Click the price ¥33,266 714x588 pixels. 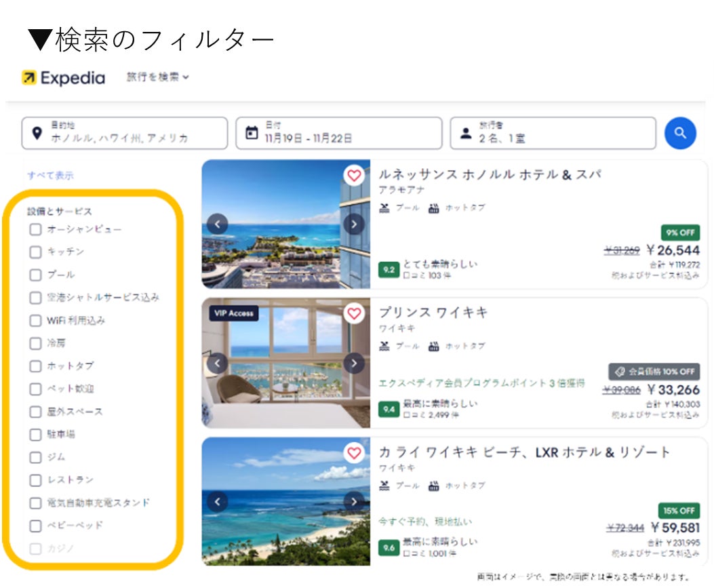673,389
